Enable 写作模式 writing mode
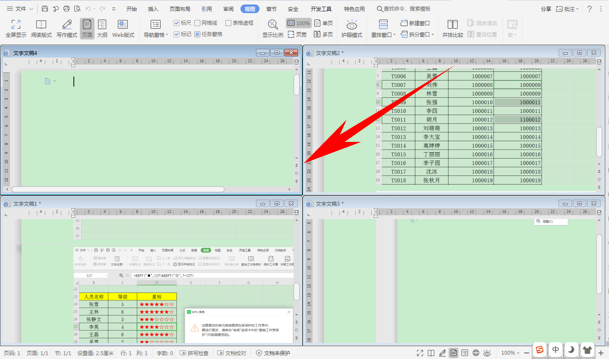Viewport: 609px width, 360px height. pyautogui.click(x=67, y=29)
